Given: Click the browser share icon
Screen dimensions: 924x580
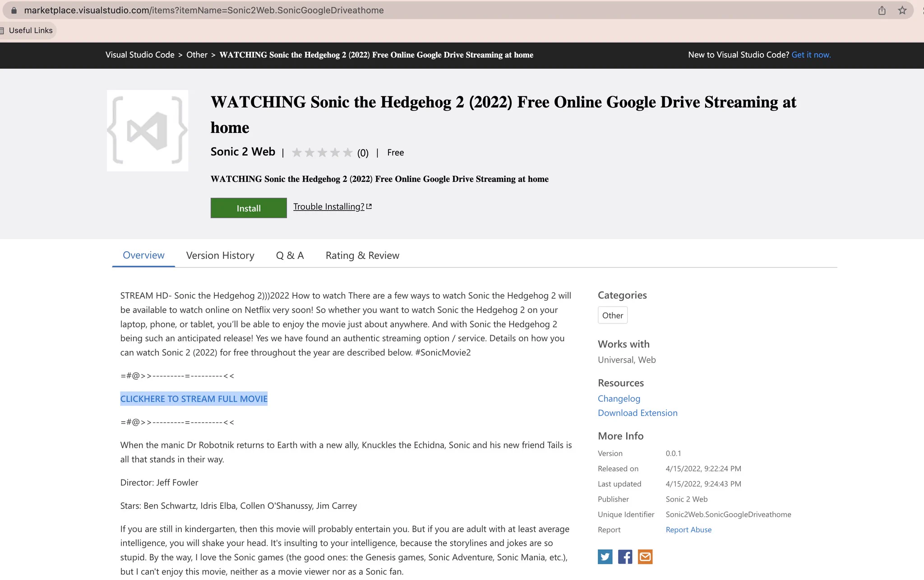Looking at the screenshot, I should point(882,10).
